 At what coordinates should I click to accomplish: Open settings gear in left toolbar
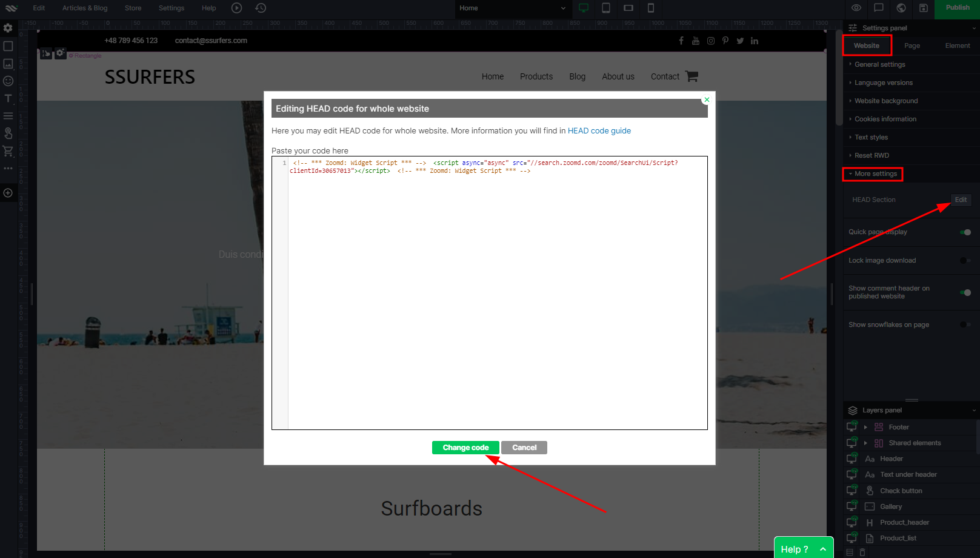8,28
